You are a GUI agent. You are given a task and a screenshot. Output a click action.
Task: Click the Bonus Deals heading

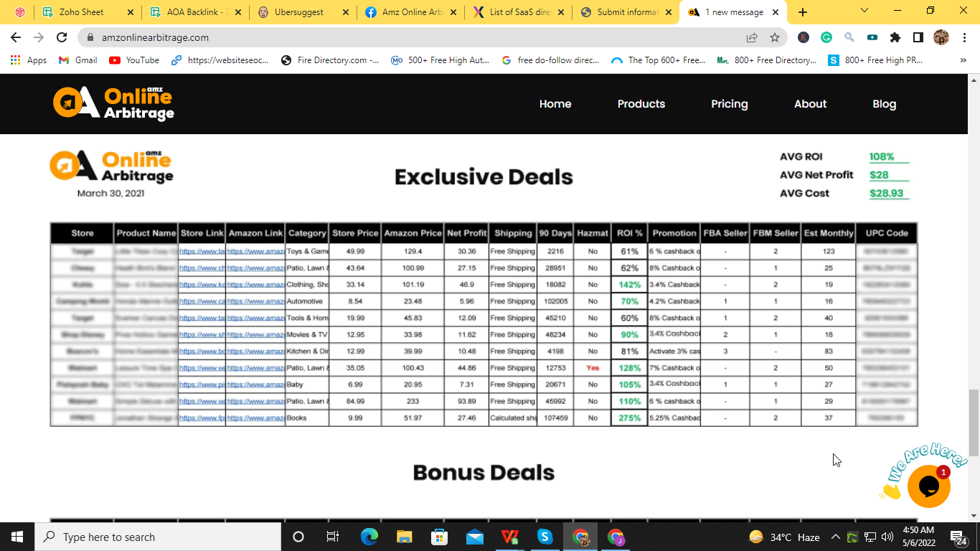pos(484,472)
